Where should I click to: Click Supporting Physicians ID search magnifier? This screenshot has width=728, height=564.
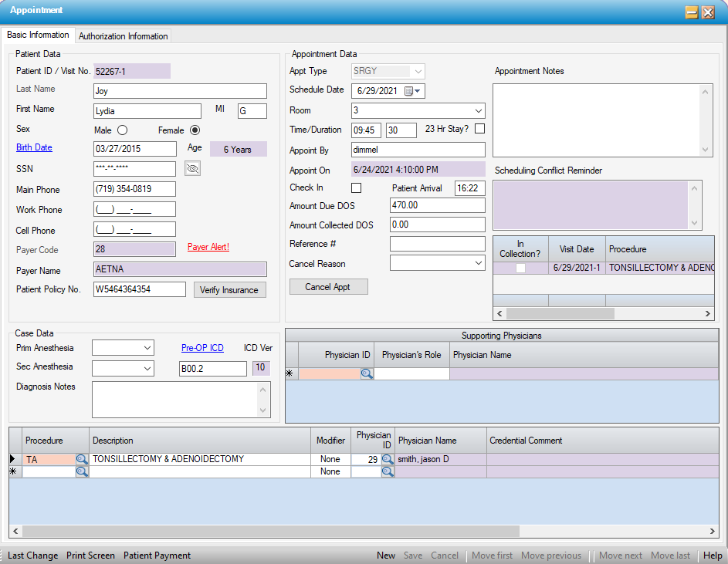pos(366,373)
